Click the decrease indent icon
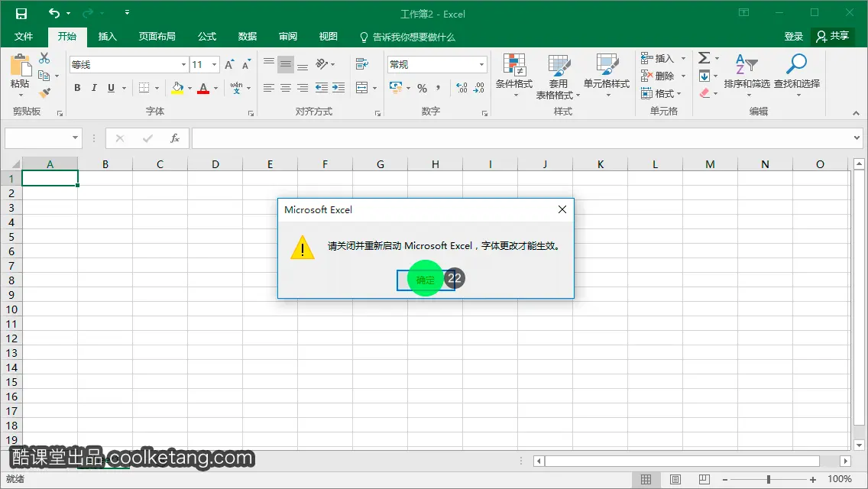 [321, 88]
